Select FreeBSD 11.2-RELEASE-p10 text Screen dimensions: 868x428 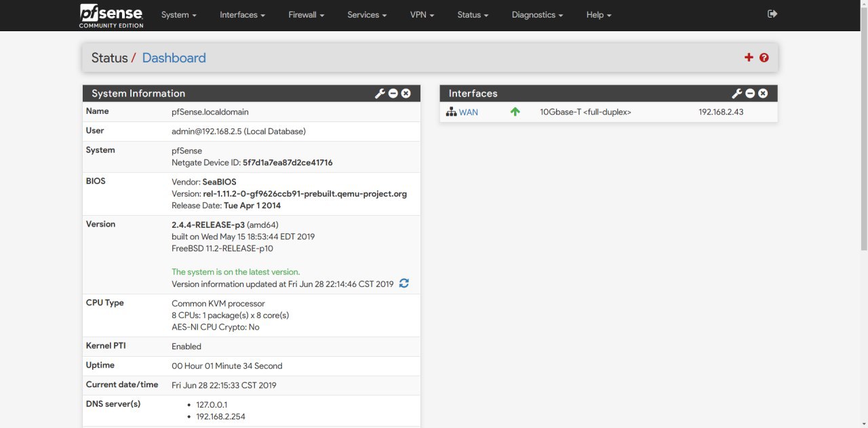[222, 248]
